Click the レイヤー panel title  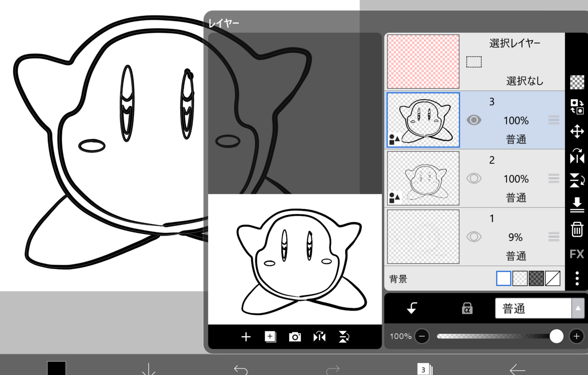pyautogui.click(x=224, y=23)
